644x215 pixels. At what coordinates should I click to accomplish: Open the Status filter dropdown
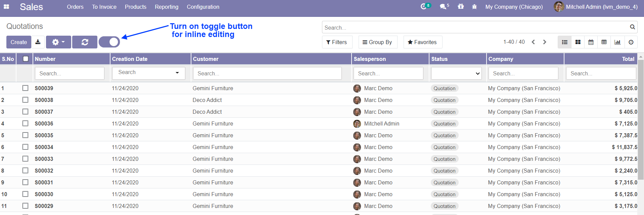[456, 73]
